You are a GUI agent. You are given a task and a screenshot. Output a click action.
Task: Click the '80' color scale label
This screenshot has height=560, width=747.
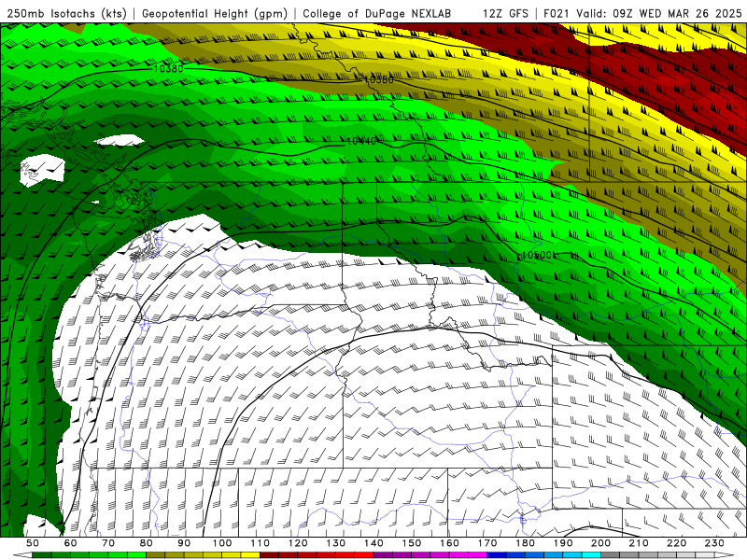[147, 543]
